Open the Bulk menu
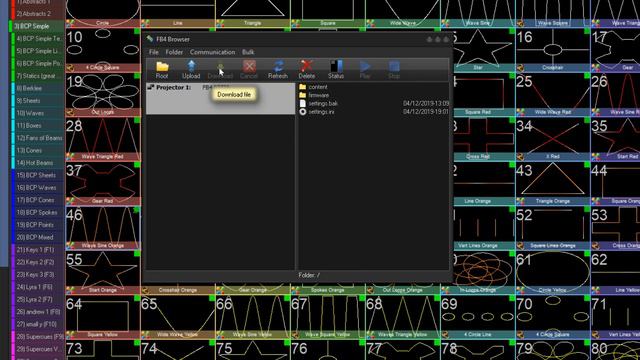The width and height of the screenshot is (640, 360). [x=248, y=52]
